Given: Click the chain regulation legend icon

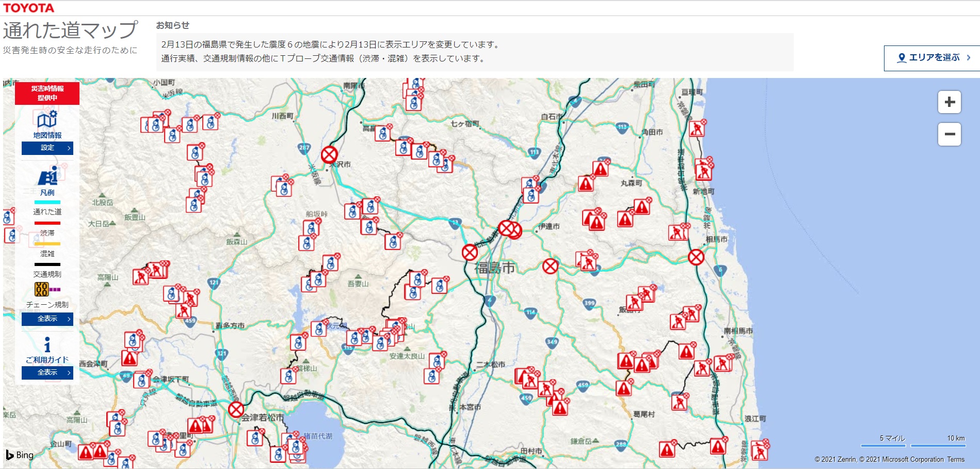Looking at the screenshot, I should tap(42, 289).
